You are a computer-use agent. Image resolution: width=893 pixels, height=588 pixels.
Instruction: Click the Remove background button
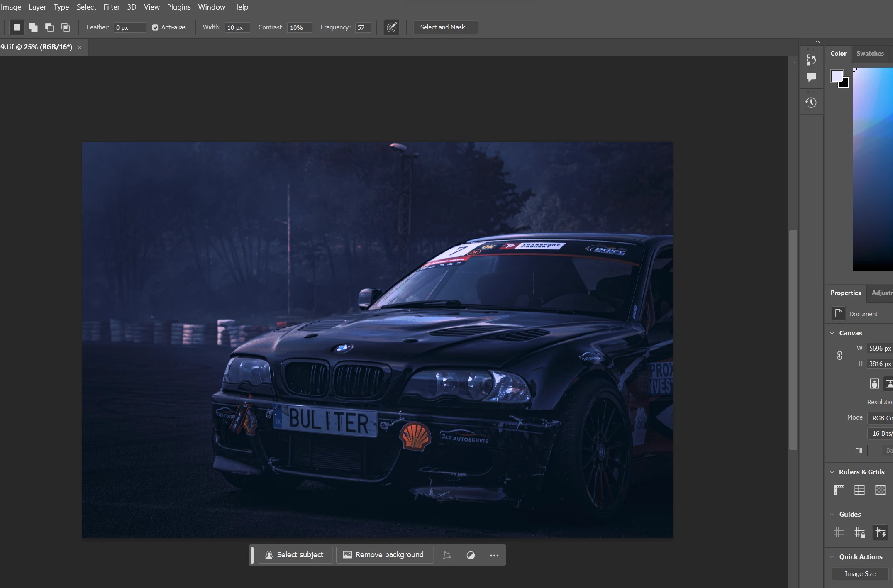pos(384,555)
